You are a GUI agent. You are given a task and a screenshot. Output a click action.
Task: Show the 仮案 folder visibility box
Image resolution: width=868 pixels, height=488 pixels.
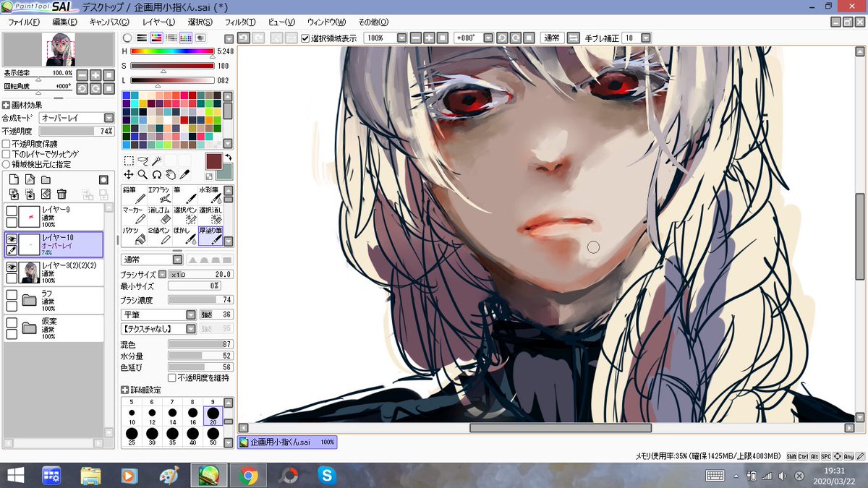tap(12, 322)
